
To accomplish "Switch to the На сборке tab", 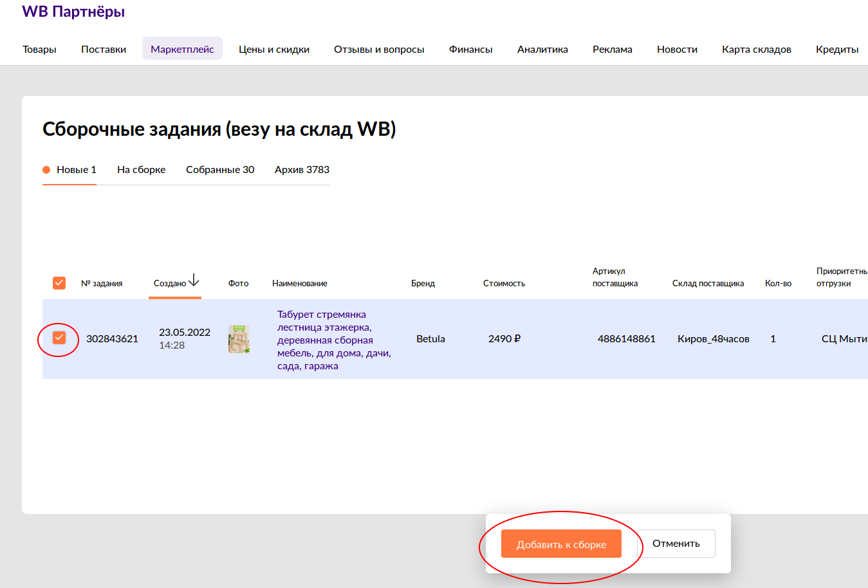I will click(x=142, y=170).
